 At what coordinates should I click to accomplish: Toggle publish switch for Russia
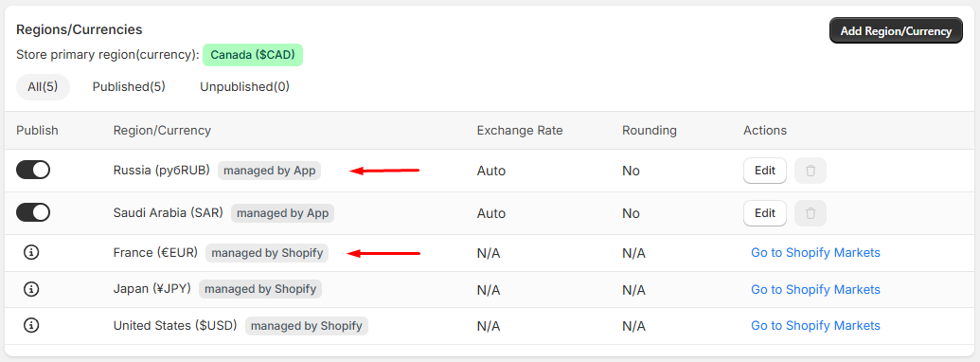pyautogui.click(x=33, y=170)
